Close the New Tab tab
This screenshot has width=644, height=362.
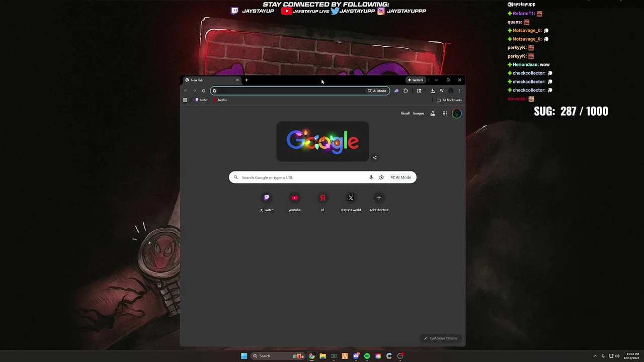[x=237, y=80]
